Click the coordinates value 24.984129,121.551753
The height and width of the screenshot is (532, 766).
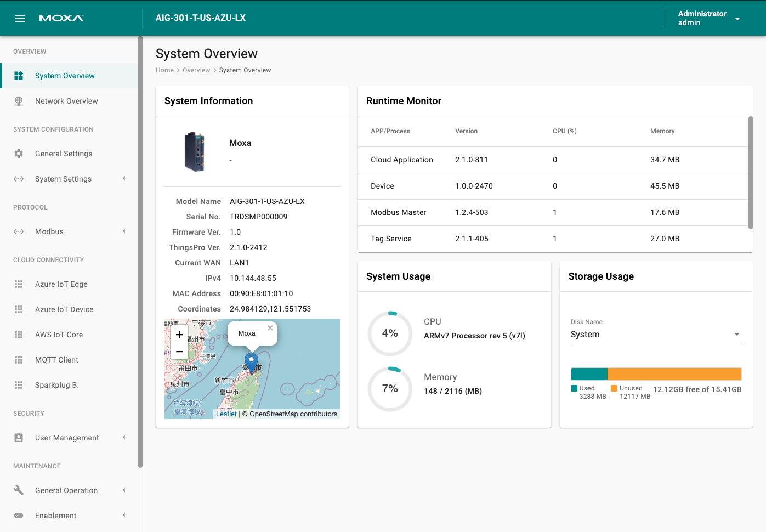coord(270,309)
